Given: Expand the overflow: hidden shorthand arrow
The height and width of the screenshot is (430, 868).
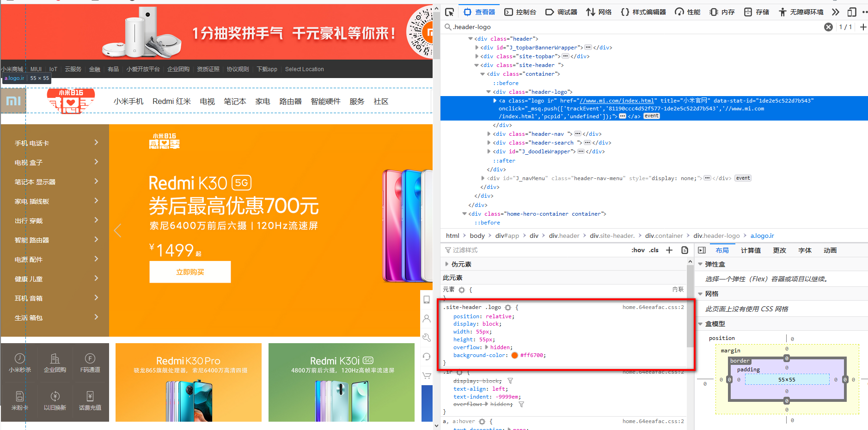Looking at the screenshot, I should pos(486,347).
